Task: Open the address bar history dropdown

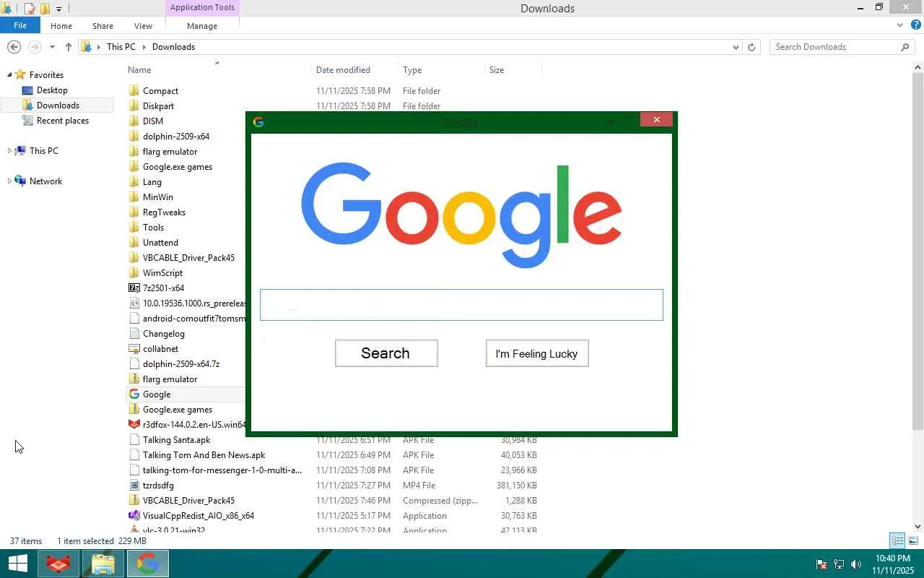Action: pos(736,47)
